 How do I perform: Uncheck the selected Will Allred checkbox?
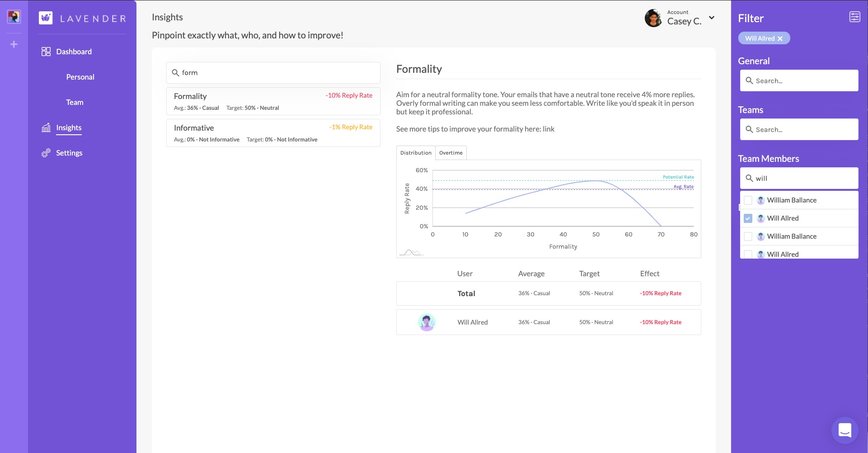pyautogui.click(x=748, y=218)
